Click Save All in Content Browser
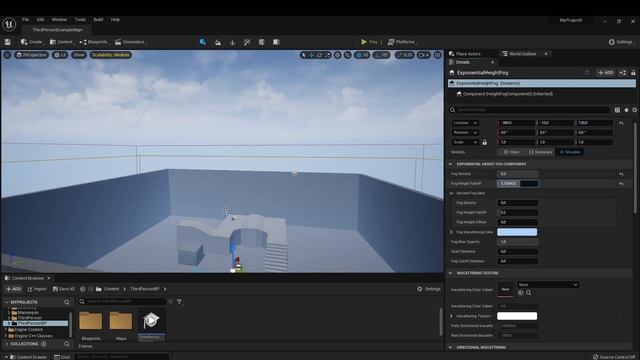 point(64,289)
